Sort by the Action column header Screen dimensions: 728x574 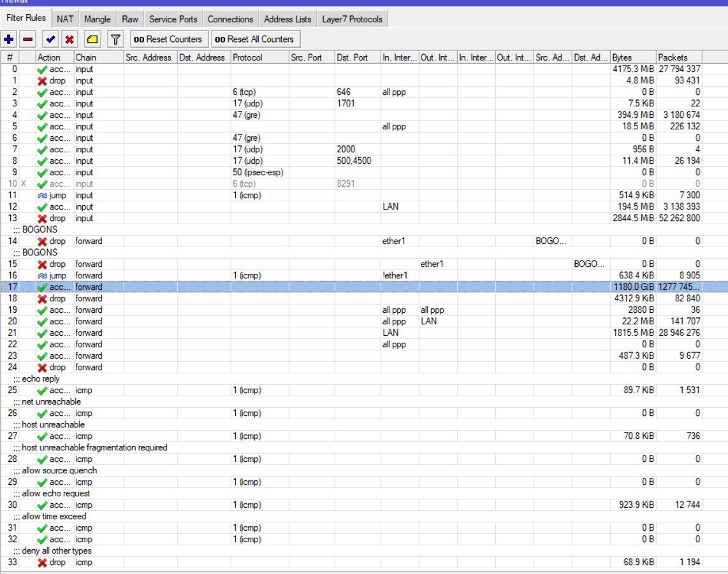pyautogui.click(x=55, y=57)
